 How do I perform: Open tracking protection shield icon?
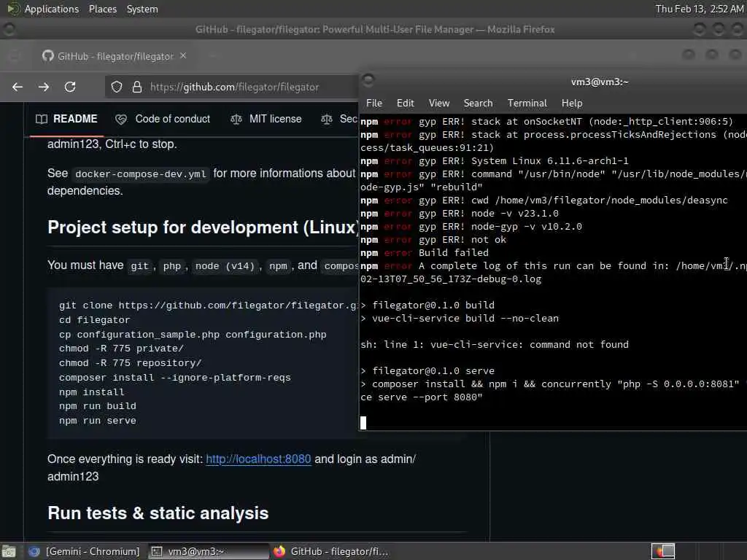tap(117, 87)
